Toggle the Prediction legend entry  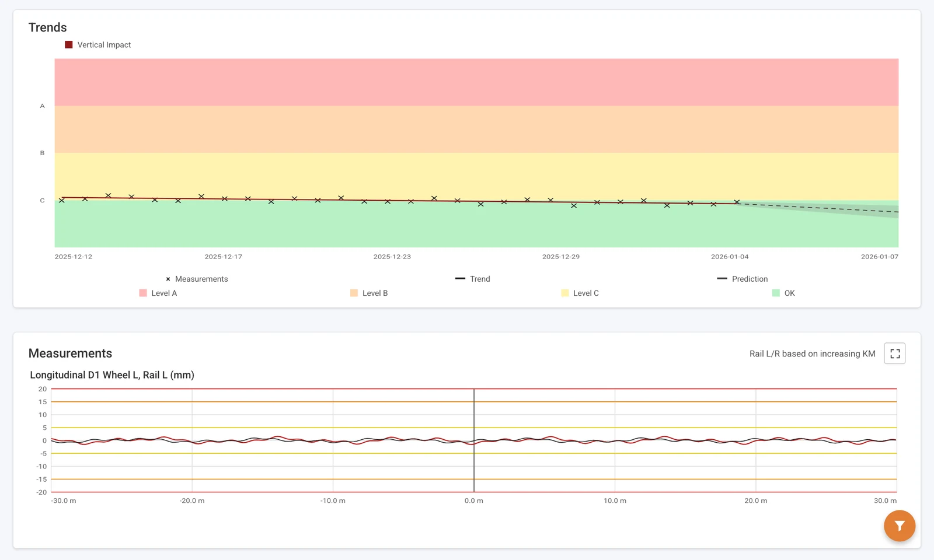(743, 279)
